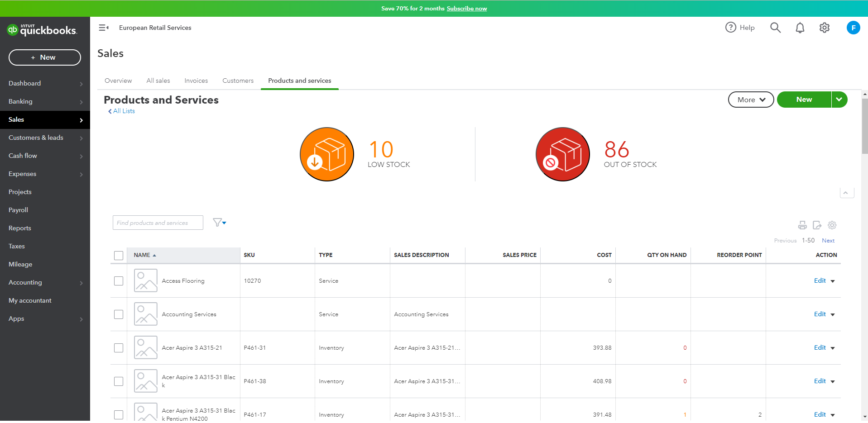This screenshot has width=868, height=423.
Task: Collapse the navigation menu hamburger icon
Action: [104, 28]
